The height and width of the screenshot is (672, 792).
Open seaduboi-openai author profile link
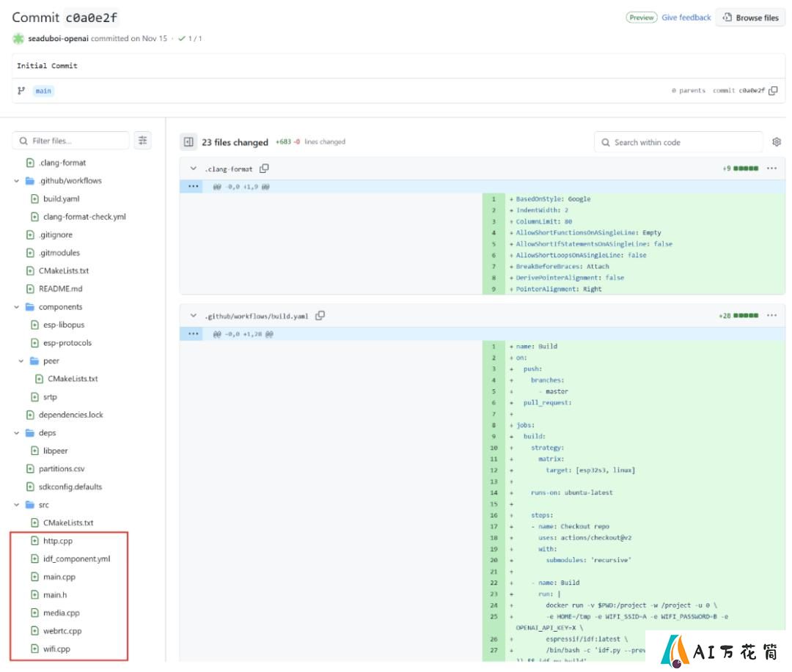(x=58, y=38)
